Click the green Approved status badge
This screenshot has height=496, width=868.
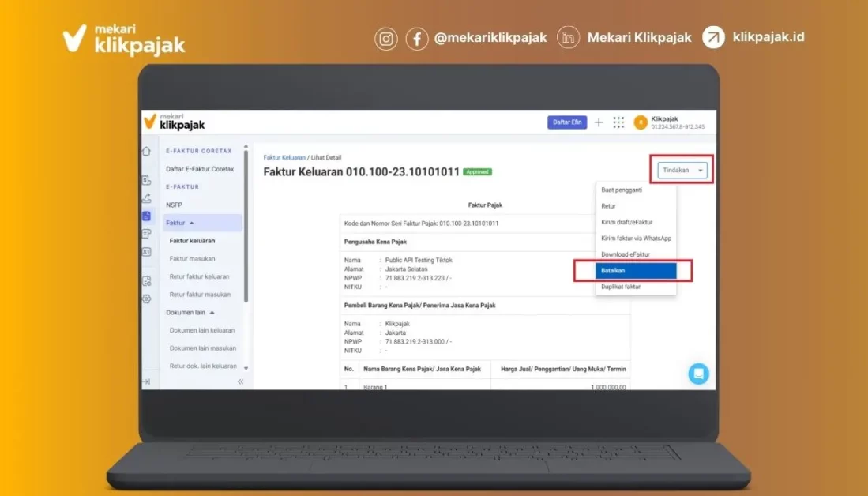(x=477, y=171)
